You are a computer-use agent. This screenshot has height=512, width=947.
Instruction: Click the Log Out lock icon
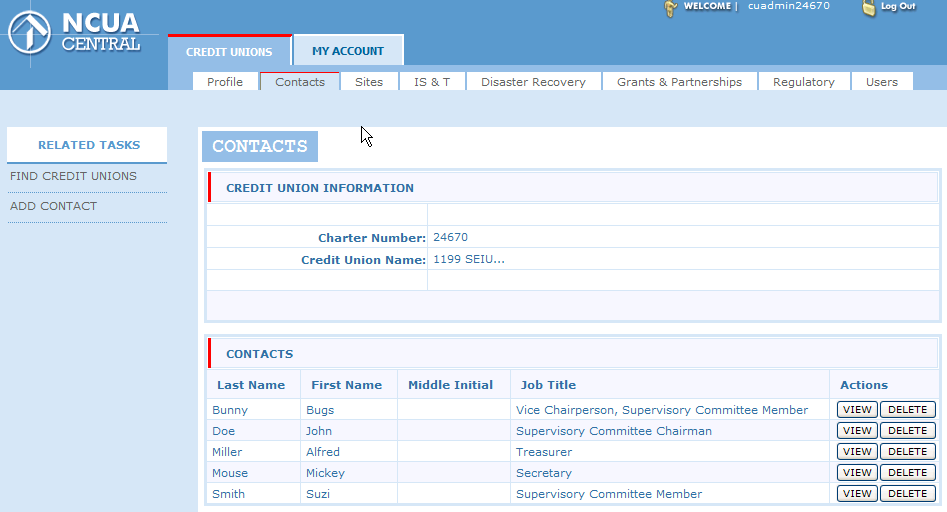[x=870, y=7]
